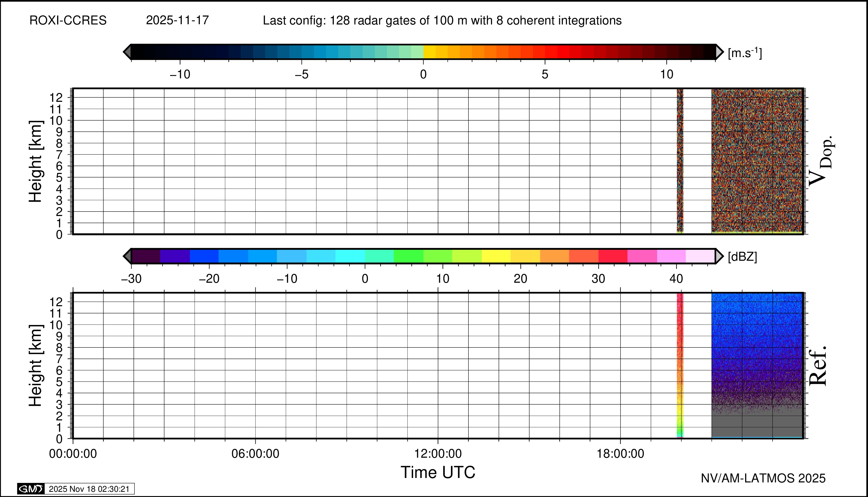This screenshot has height=497, width=868.
Task: Click the narrow Doppler velocity column
Action: click(680, 160)
